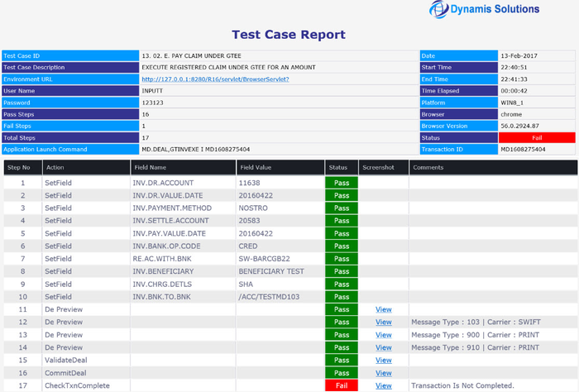Viewport: 579px width, 392px height.
Task: Click the green Pass status for step 1
Action: [341, 182]
